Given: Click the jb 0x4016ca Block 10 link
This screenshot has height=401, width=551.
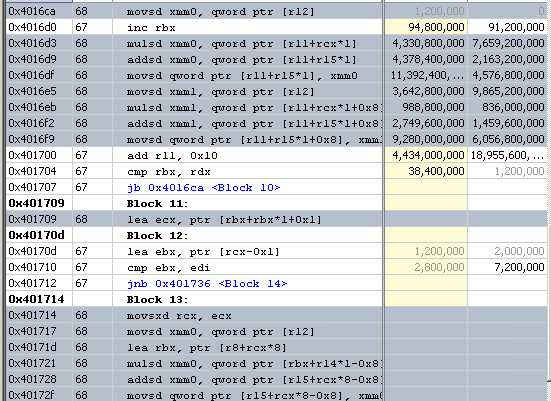Looking at the screenshot, I should (203, 188).
